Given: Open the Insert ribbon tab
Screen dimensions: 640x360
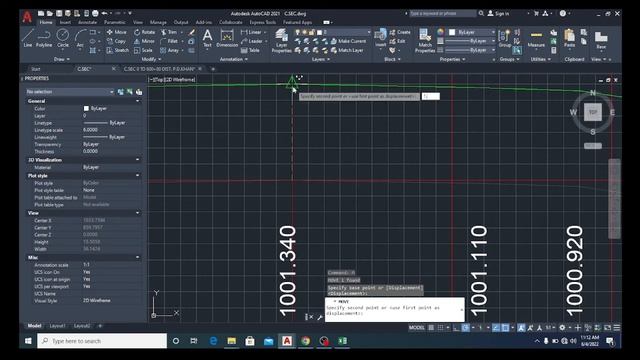Looking at the screenshot, I should point(65,22).
